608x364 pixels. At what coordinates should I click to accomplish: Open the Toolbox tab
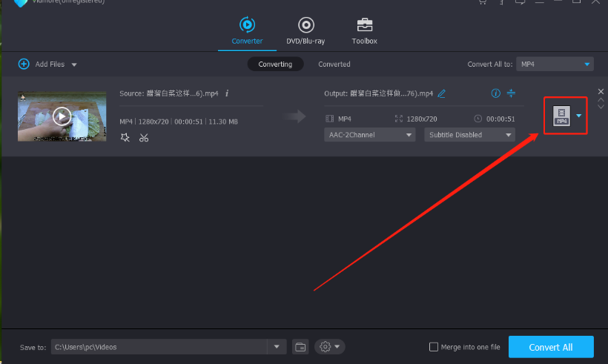point(364,30)
